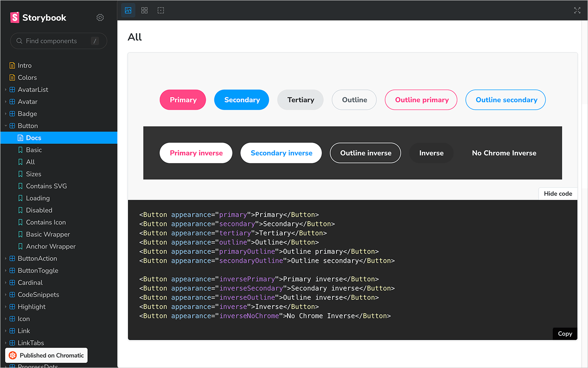Click the Outline inverse button
Screen dimensions: 588x368
tap(365, 153)
